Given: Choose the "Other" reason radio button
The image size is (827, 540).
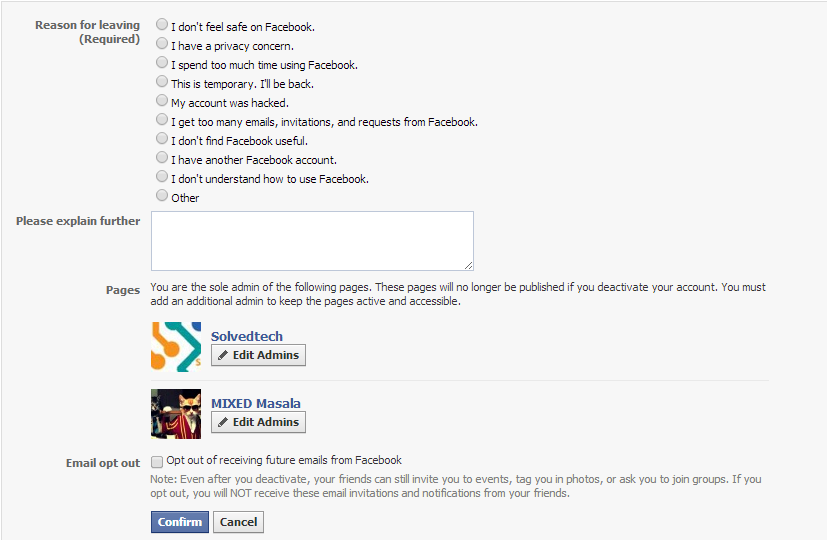Looking at the screenshot, I should (162, 196).
